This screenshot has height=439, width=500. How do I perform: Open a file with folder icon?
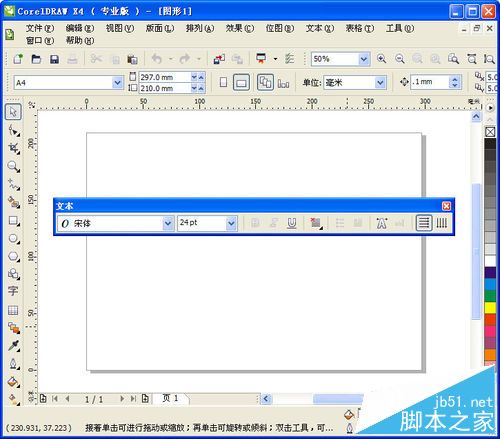click(x=36, y=59)
